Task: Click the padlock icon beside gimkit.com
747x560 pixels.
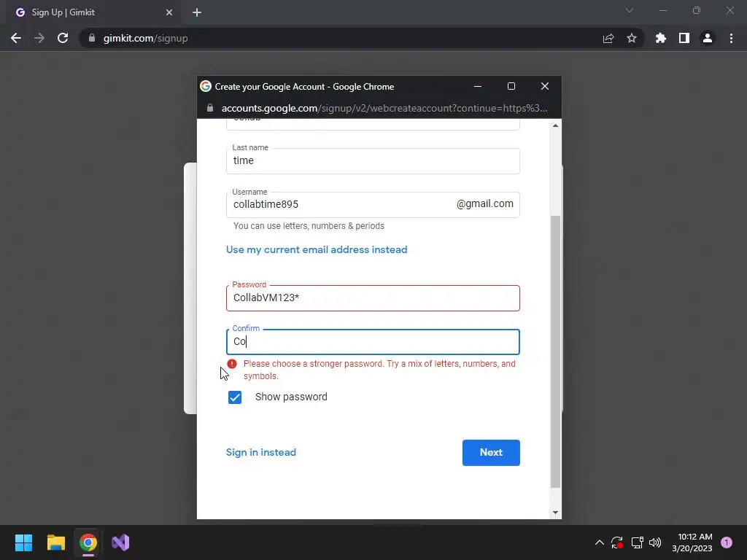Action: click(x=92, y=38)
